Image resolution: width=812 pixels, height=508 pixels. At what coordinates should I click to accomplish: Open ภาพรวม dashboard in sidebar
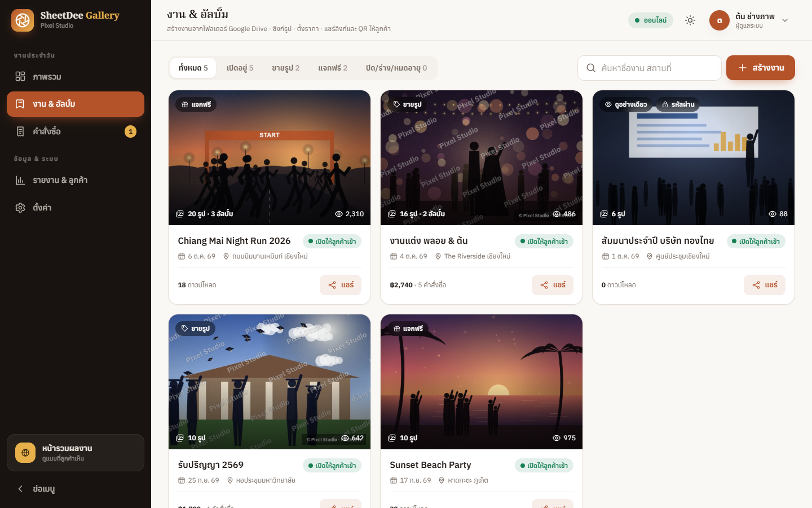point(76,77)
